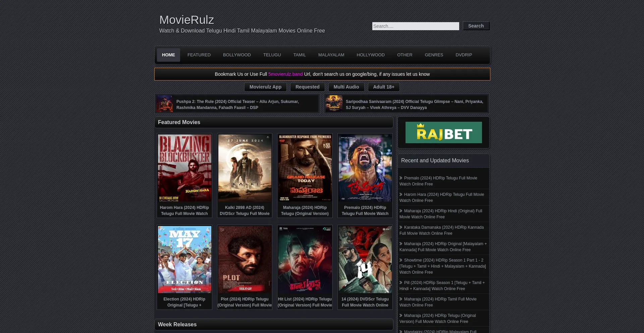Click Election (2024) HDRip Original title link
Viewport: 644px width, 333px height.
tap(184, 302)
